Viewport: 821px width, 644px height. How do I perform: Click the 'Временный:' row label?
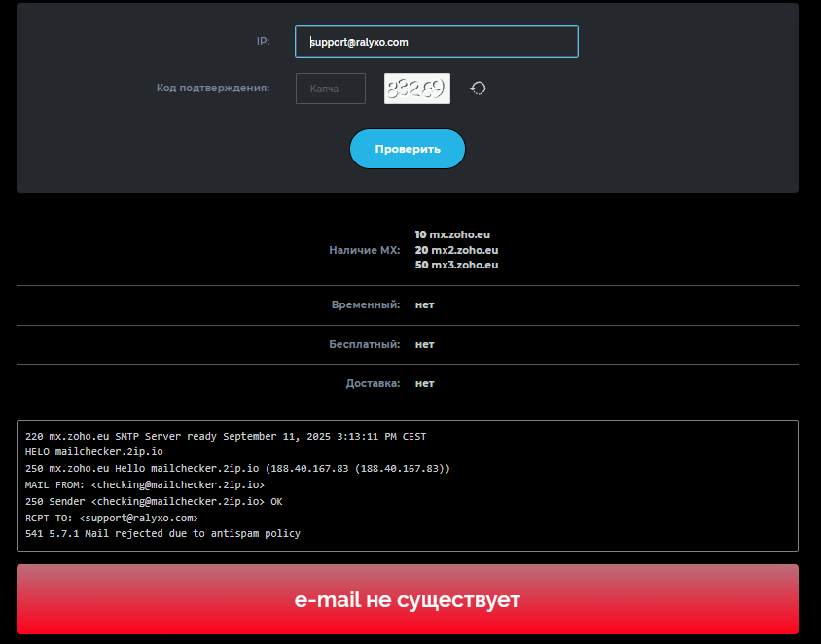pos(365,304)
